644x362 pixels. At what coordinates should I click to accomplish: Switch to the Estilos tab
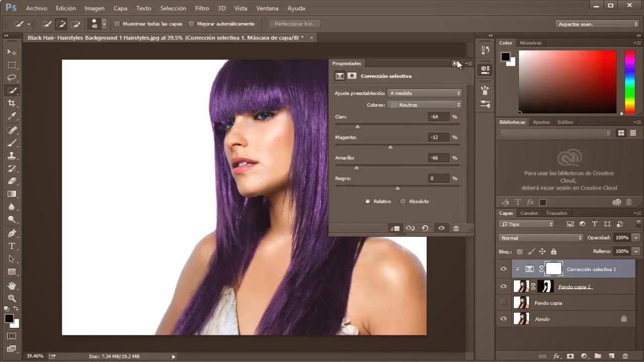pos(565,122)
